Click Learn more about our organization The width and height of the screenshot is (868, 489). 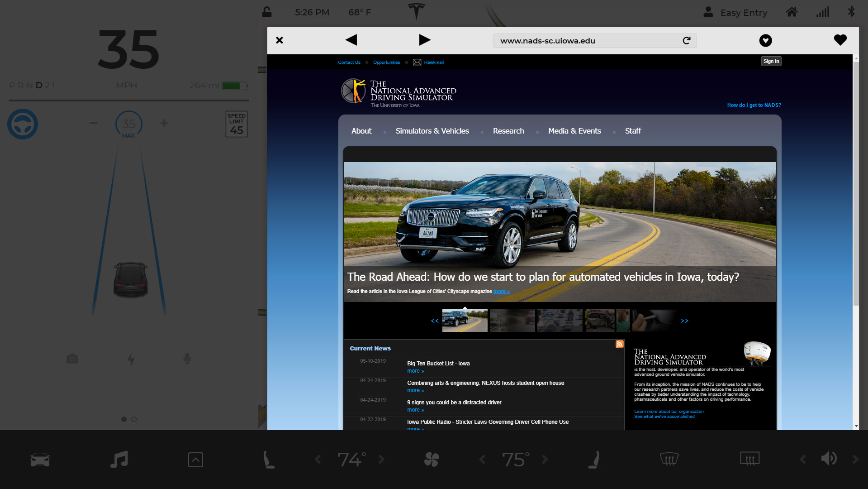point(669,412)
